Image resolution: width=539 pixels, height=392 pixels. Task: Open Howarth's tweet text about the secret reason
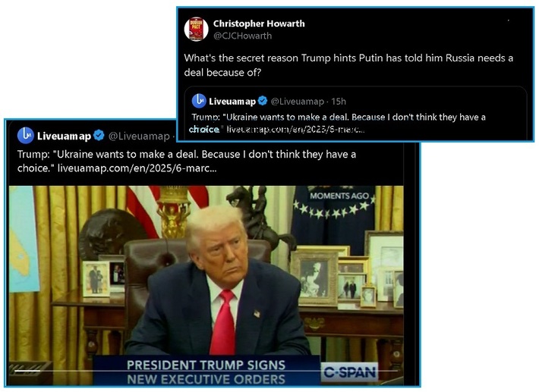click(x=348, y=65)
